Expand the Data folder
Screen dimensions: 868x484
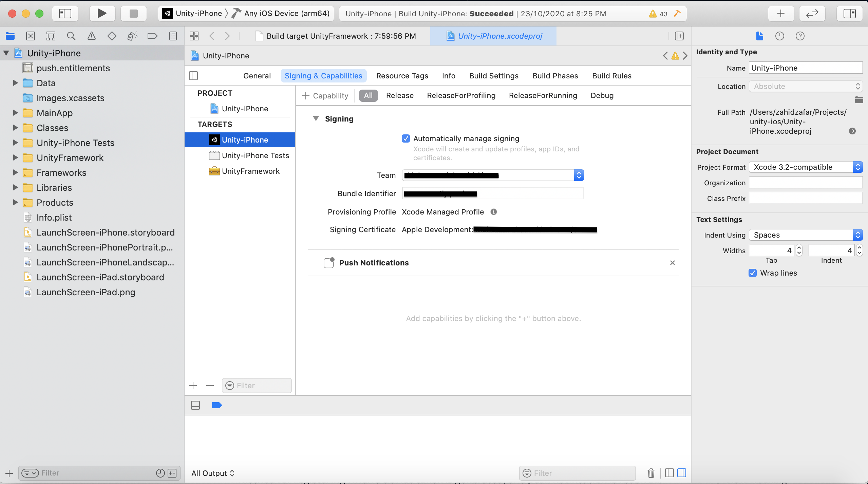point(15,83)
